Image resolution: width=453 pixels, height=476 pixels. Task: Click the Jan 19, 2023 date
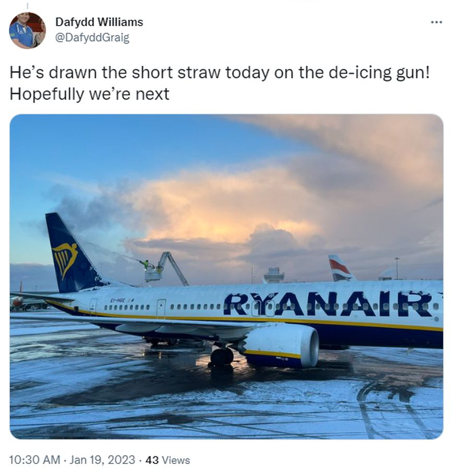pyautogui.click(x=102, y=460)
